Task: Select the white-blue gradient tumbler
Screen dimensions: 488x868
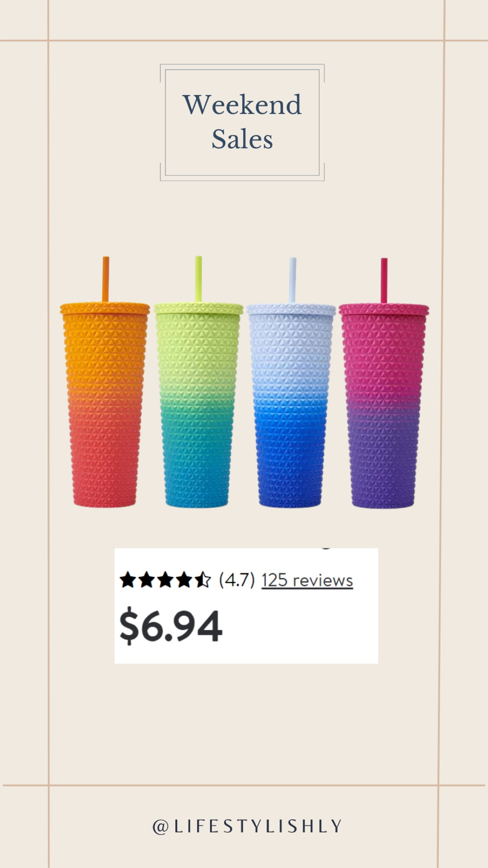Action: [291, 382]
